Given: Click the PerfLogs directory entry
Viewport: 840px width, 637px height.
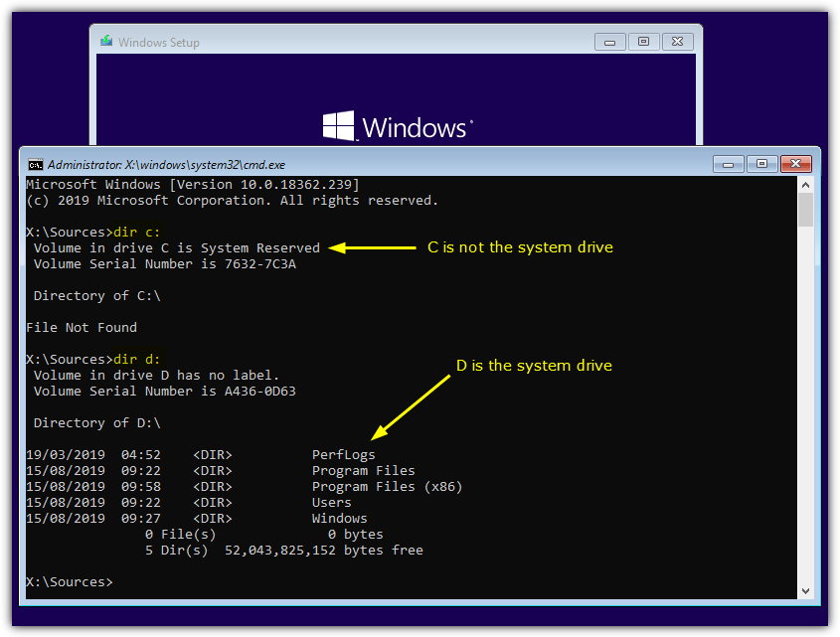Looking at the screenshot, I should click(x=343, y=455).
